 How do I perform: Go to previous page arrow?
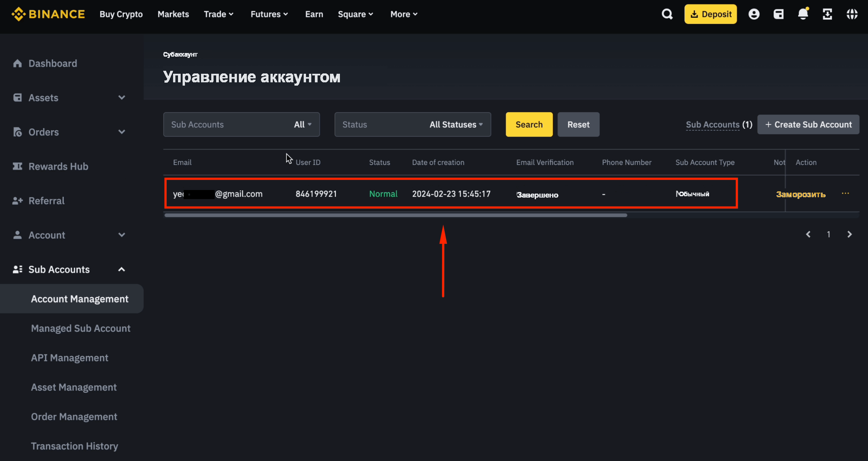coord(808,234)
